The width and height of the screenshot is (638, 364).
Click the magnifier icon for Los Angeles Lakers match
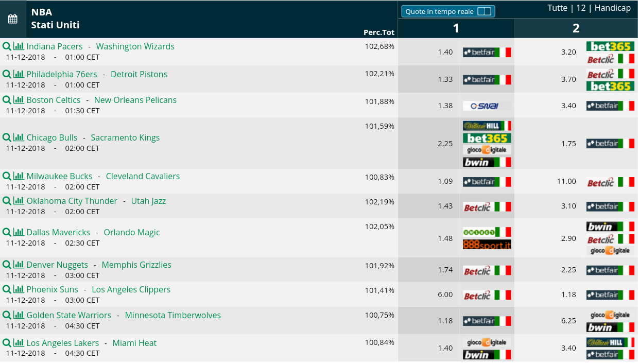click(x=7, y=343)
